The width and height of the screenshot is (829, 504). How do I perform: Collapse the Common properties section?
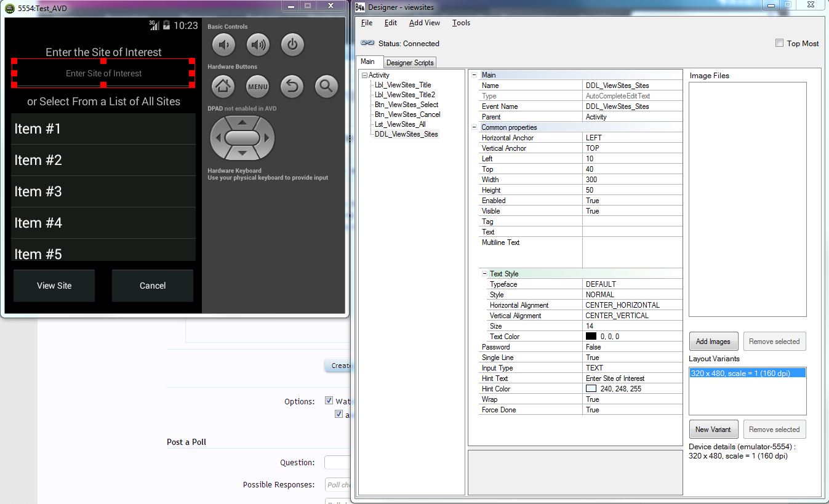point(474,127)
